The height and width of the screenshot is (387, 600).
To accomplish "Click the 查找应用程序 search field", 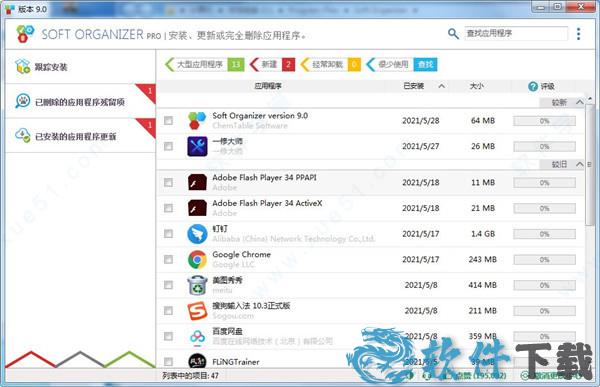I will (516, 34).
